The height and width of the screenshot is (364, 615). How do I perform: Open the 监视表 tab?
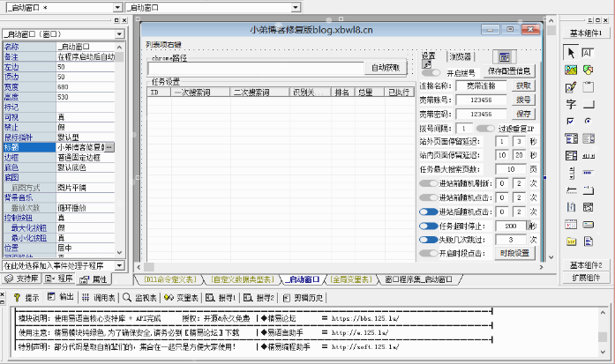pos(139,297)
